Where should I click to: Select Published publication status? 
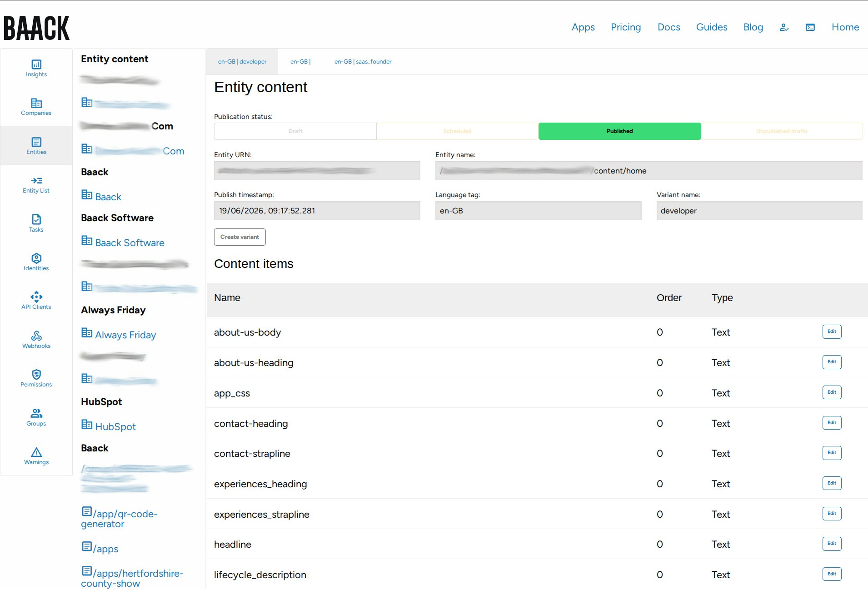click(x=619, y=131)
